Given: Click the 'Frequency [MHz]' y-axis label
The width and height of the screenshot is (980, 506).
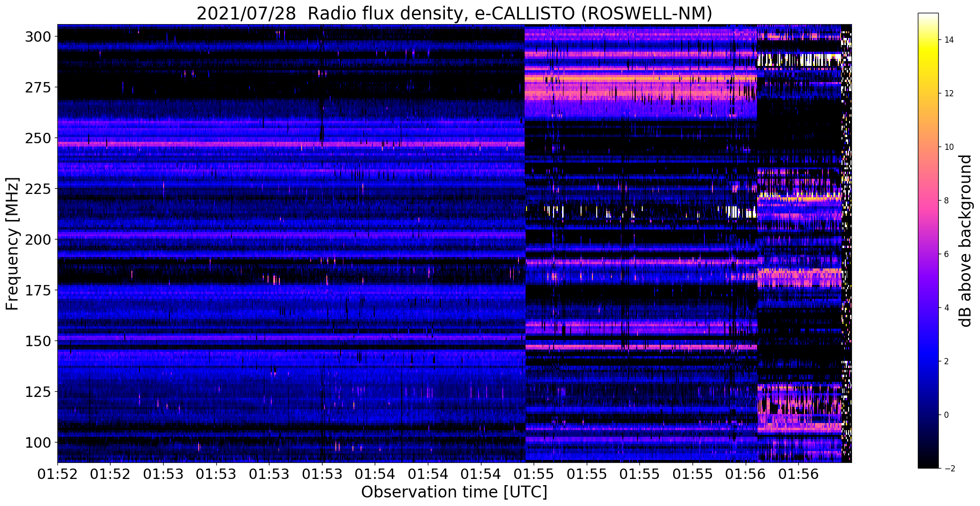Looking at the screenshot, I should click(x=12, y=244).
